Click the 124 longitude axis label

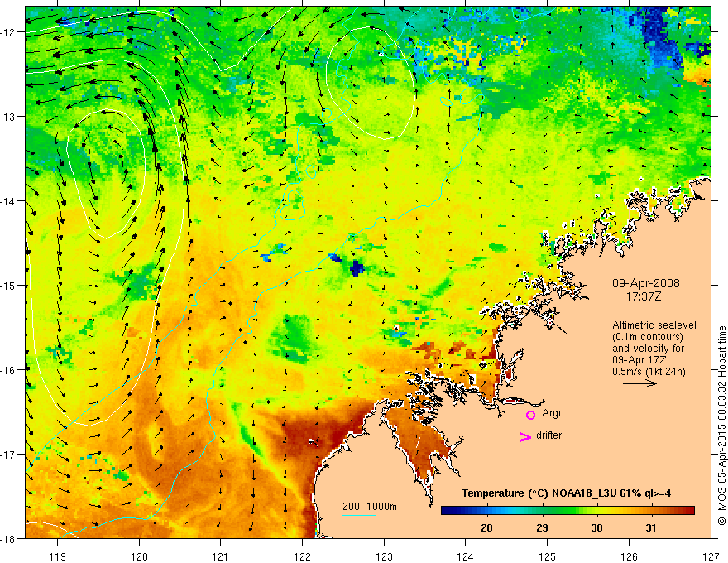point(465,556)
